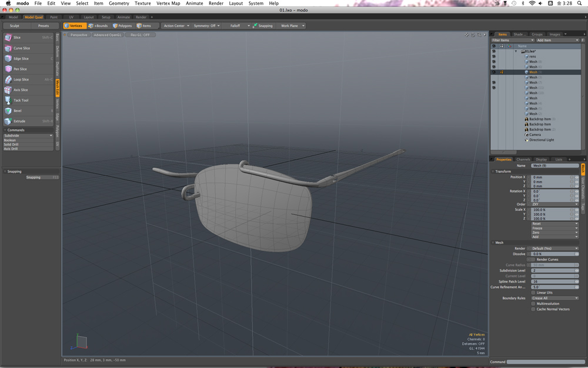Image resolution: width=588 pixels, height=368 pixels.
Task: Enable Cache Normal Vectors checkbox
Action: (x=533, y=309)
